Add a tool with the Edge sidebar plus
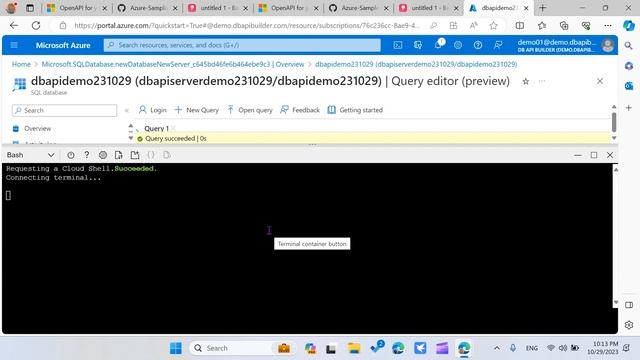This screenshot has width=640, height=360. click(629, 108)
